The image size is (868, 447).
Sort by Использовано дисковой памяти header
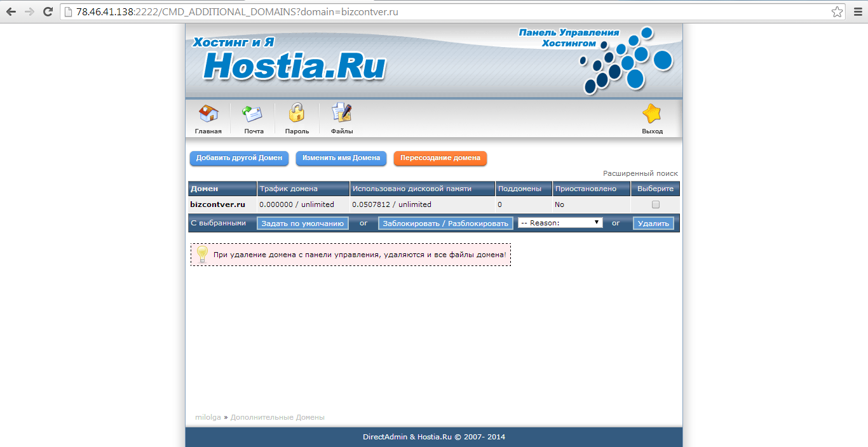[x=412, y=189]
